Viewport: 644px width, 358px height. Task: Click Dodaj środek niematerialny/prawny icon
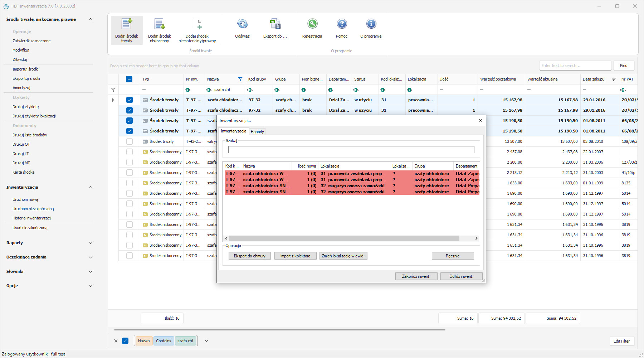[197, 24]
